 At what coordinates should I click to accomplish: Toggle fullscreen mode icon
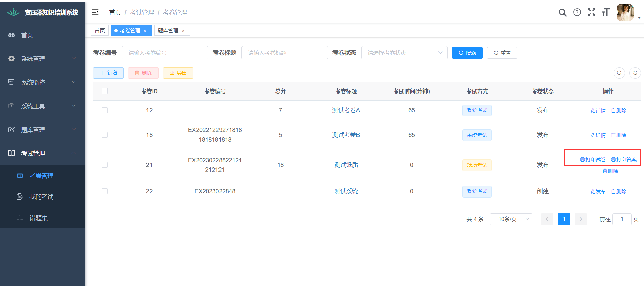coord(592,12)
